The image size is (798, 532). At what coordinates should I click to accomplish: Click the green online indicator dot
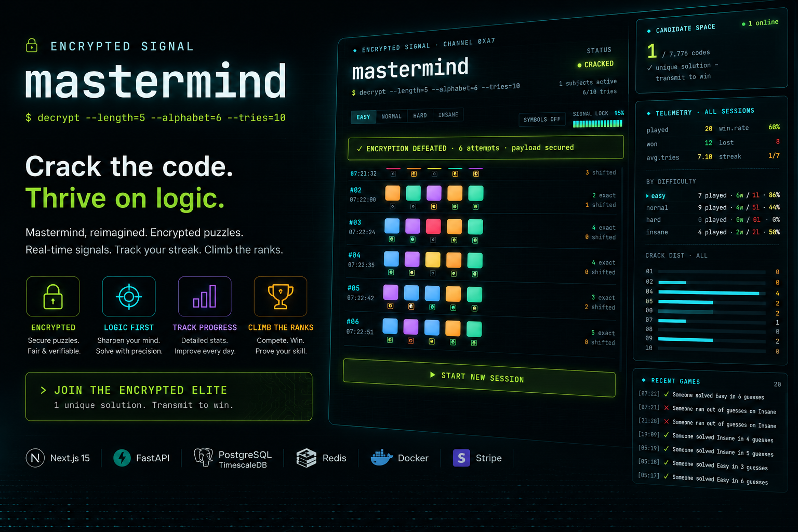click(x=743, y=24)
